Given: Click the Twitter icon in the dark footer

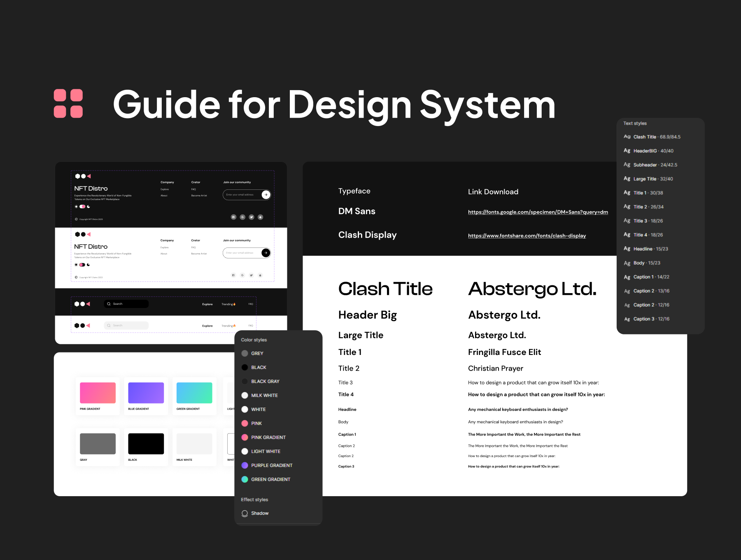Looking at the screenshot, I should click(x=251, y=217).
